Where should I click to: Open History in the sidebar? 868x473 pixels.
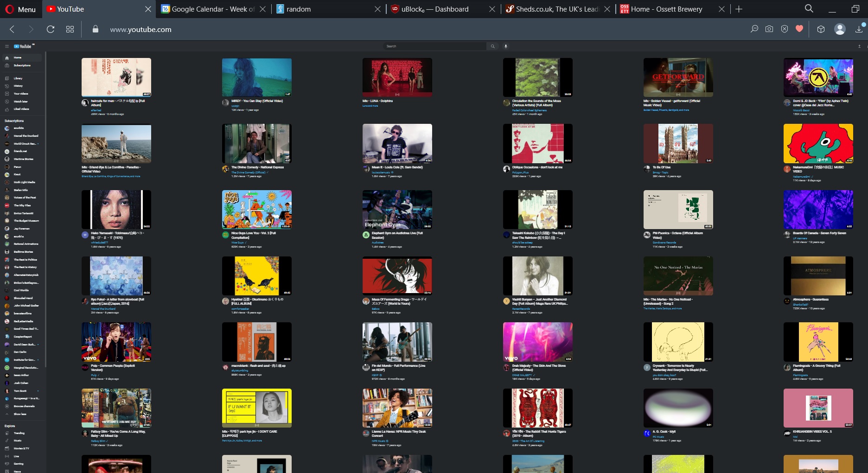click(x=23, y=86)
